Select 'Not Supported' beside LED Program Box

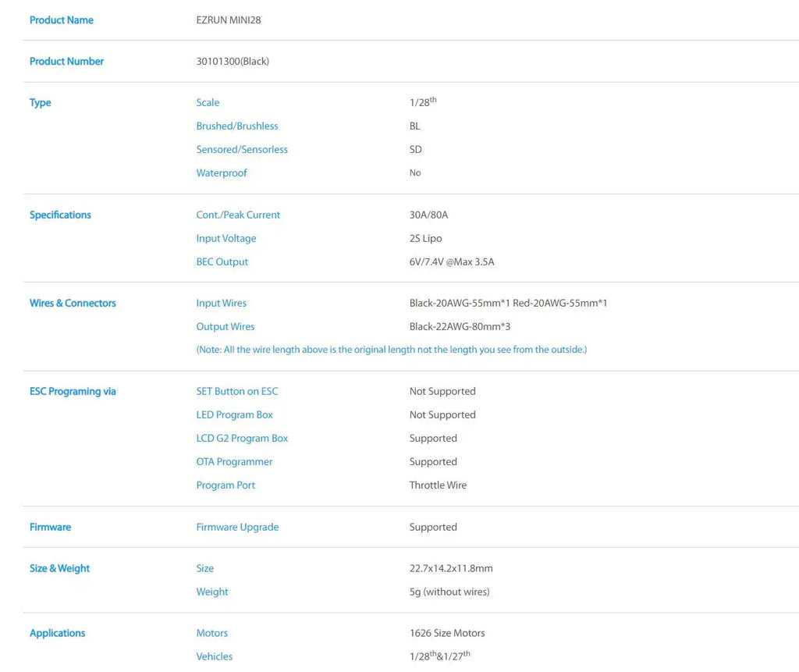pos(442,415)
